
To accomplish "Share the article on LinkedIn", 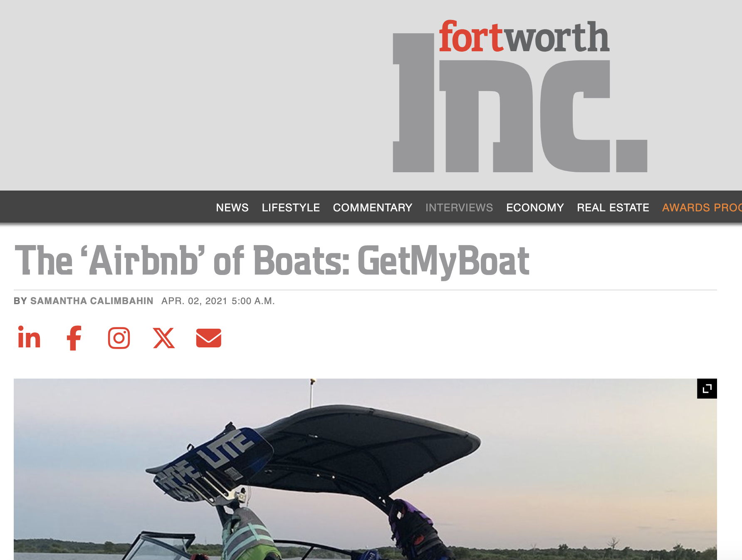I will click(x=29, y=337).
